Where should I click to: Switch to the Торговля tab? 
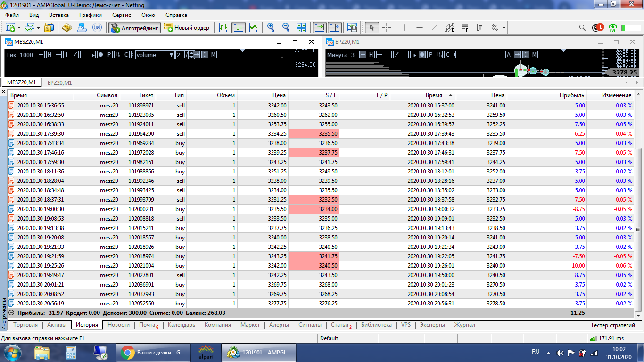coord(25,325)
